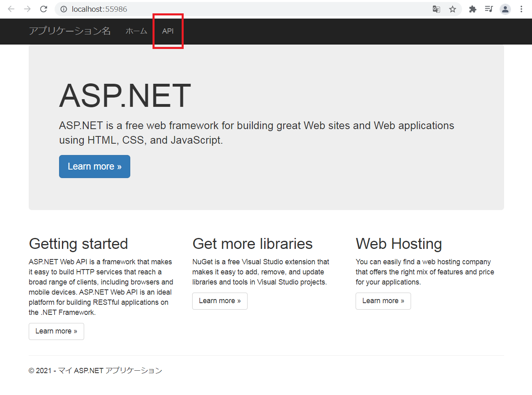Reload the localhost page
This screenshot has width=532, height=395.
pos(44,9)
